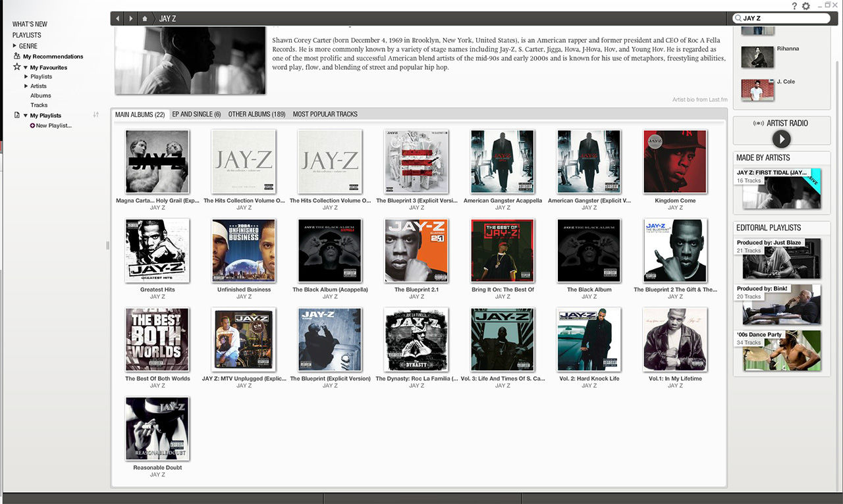Create a New Playlist
843x504 pixels.
(x=53, y=126)
